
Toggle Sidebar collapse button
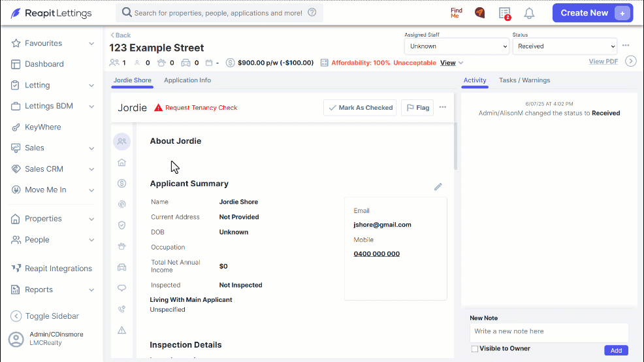click(44, 316)
